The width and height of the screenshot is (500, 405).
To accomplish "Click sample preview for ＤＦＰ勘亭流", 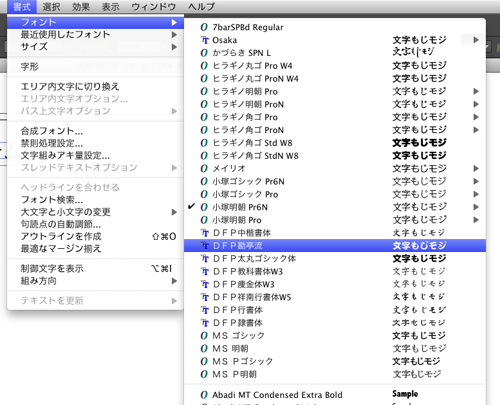I will point(419,246).
